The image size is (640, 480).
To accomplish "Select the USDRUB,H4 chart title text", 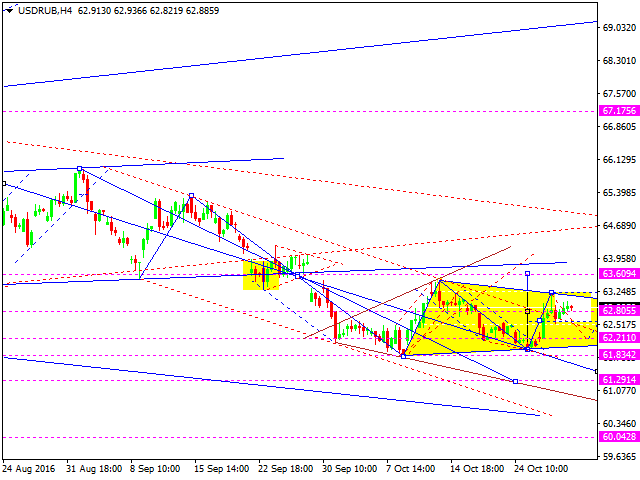I will 45,11.
